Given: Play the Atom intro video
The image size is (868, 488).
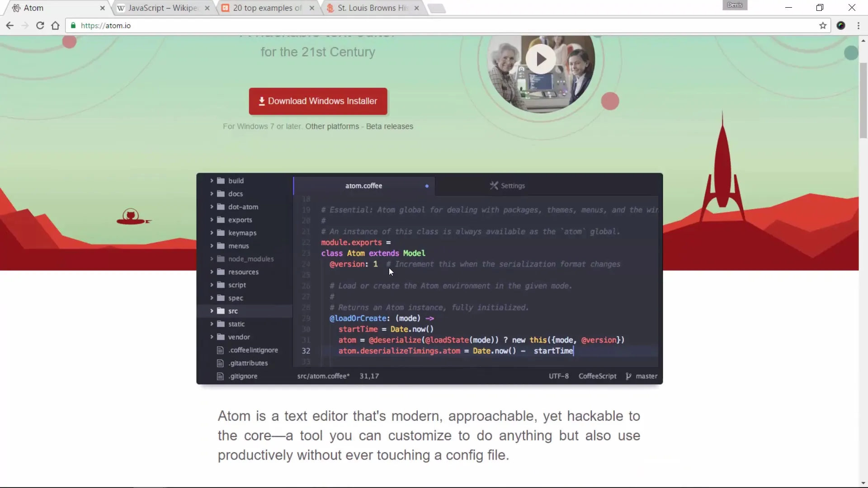Looking at the screenshot, I should (x=541, y=59).
